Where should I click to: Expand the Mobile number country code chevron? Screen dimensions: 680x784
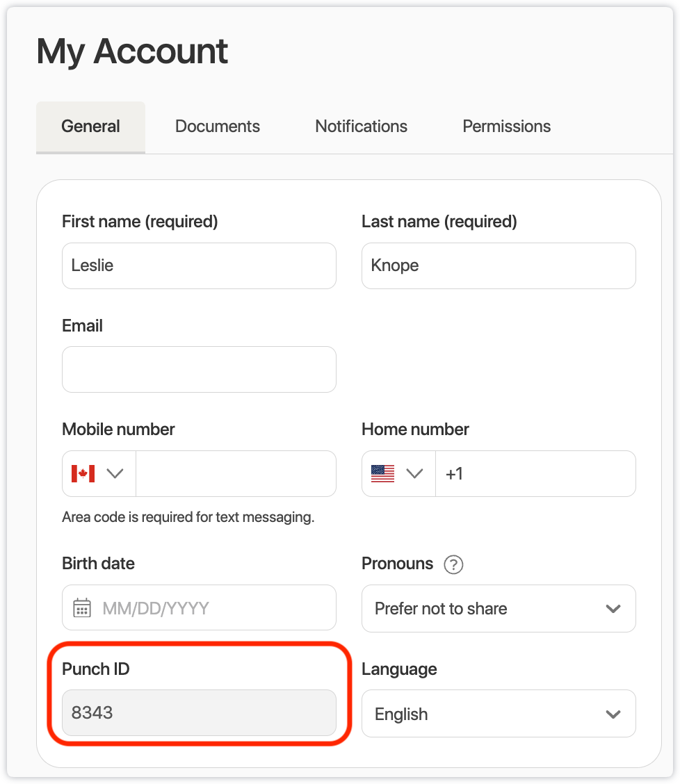tap(115, 474)
